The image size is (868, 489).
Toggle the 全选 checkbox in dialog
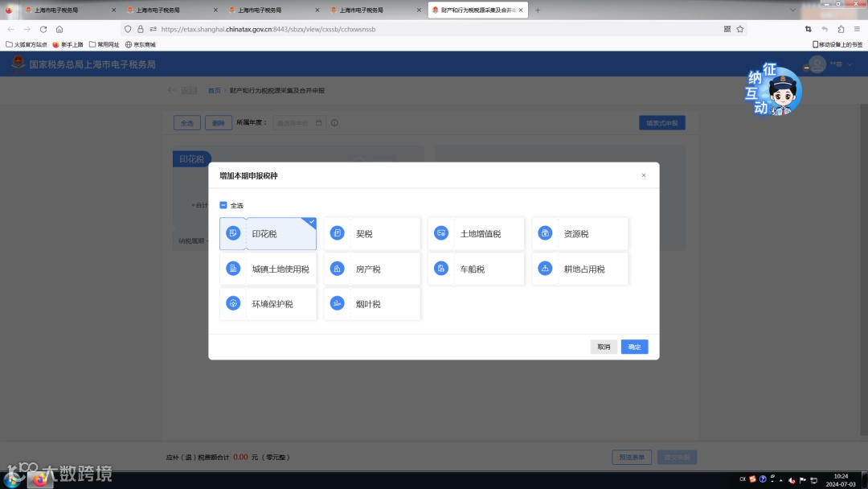[223, 205]
